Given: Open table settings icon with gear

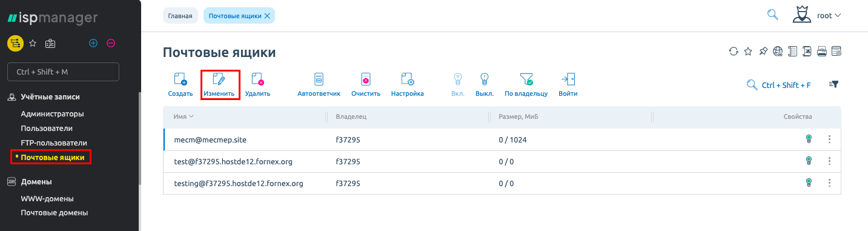Looking at the screenshot, I should [x=837, y=52].
